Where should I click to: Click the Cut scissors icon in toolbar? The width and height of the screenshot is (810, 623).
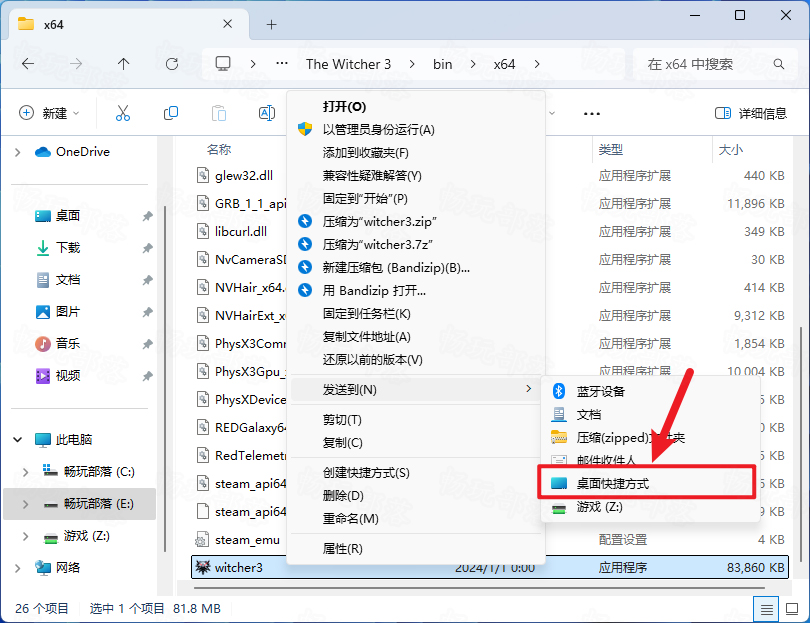123,113
